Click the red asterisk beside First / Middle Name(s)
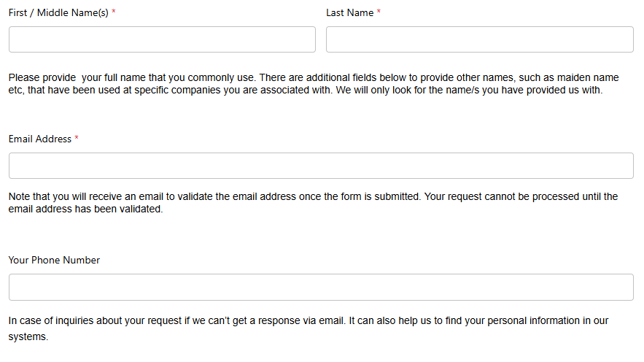Viewport: 644px width, 362px height. (x=114, y=13)
